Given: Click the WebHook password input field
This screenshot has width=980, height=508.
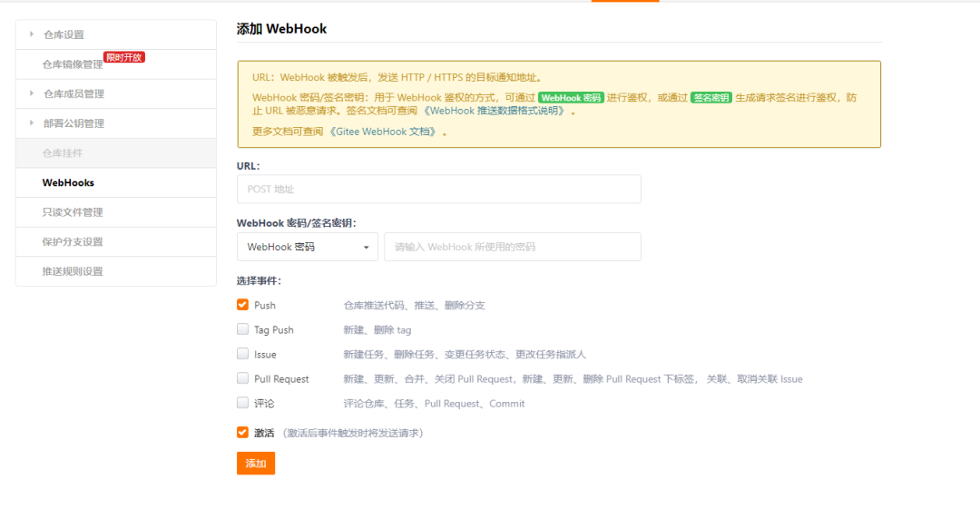Looking at the screenshot, I should (x=513, y=247).
